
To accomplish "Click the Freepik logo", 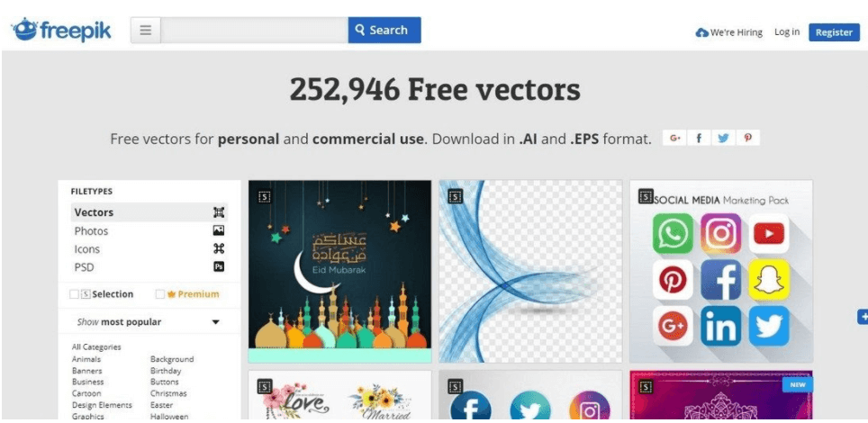I will point(61,30).
